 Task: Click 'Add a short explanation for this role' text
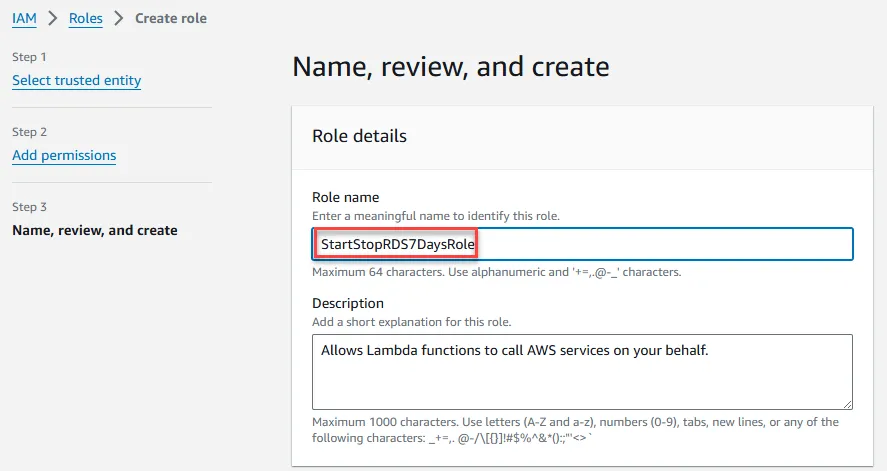pyautogui.click(x=412, y=322)
